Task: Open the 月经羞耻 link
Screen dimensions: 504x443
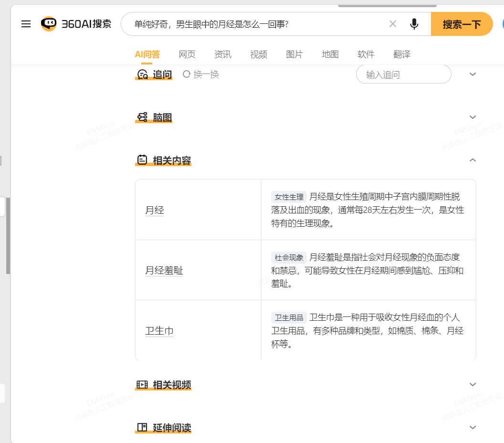Action: (x=164, y=270)
